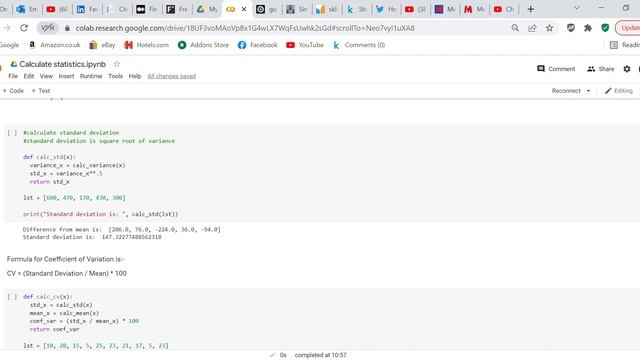
Task: Open the Reading list button
Action: point(624,45)
